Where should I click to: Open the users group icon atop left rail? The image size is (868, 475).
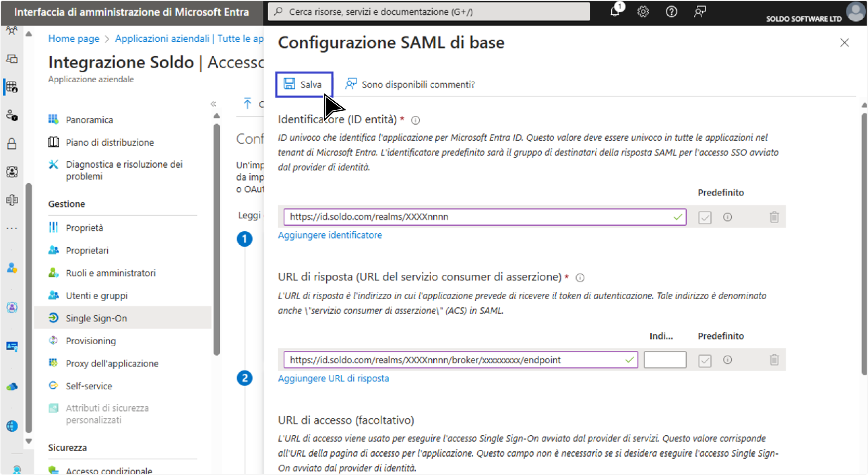(12, 31)
